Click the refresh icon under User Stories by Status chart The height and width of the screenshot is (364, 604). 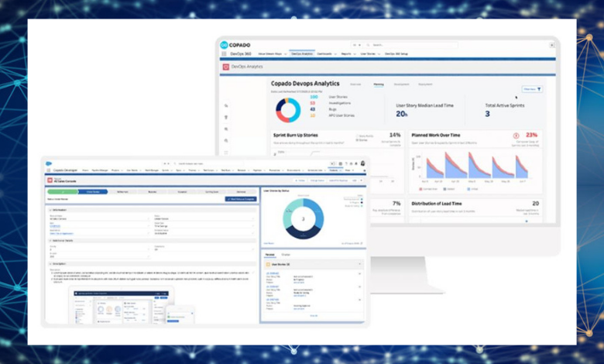[361, 243]
